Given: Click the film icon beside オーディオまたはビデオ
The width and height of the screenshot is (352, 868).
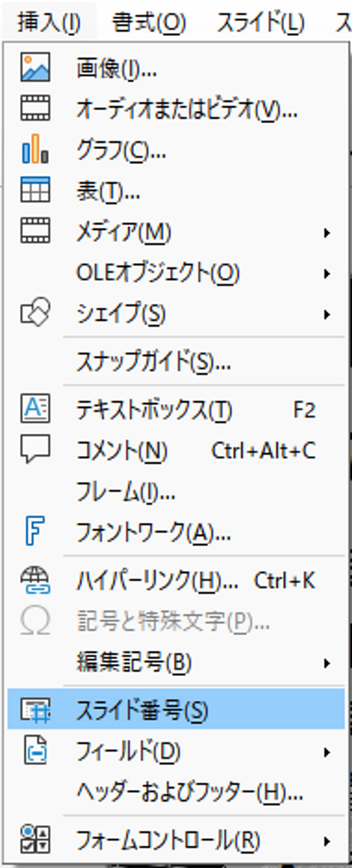Looking at the screenshot, I should [35, 109].
